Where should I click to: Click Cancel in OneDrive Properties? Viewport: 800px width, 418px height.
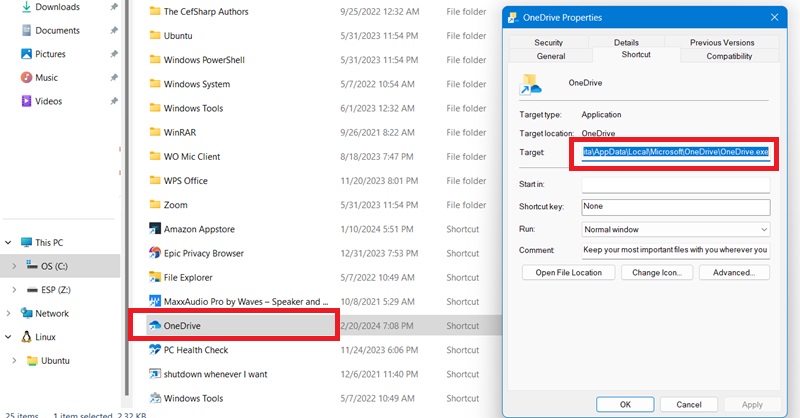[689, 404]
